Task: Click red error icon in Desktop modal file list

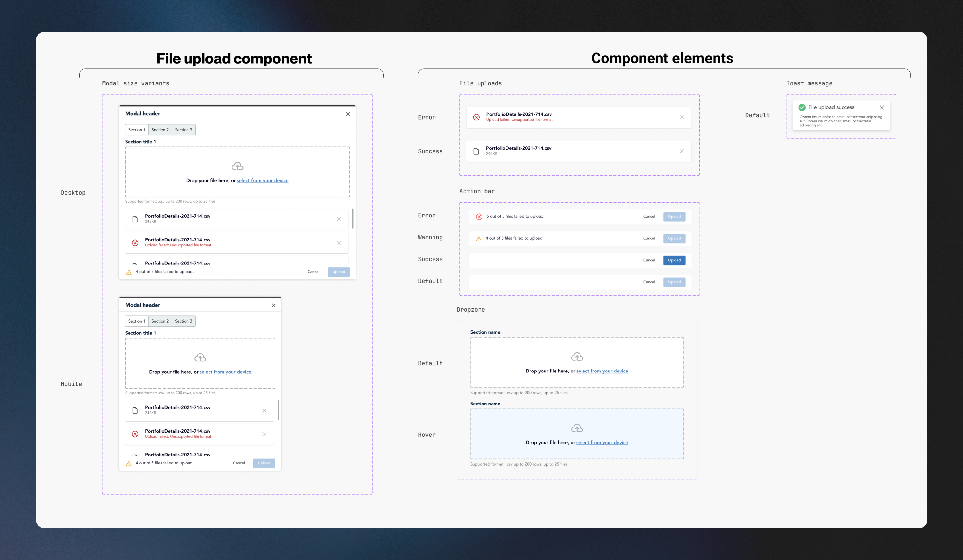Action: (x=135, y=242)
